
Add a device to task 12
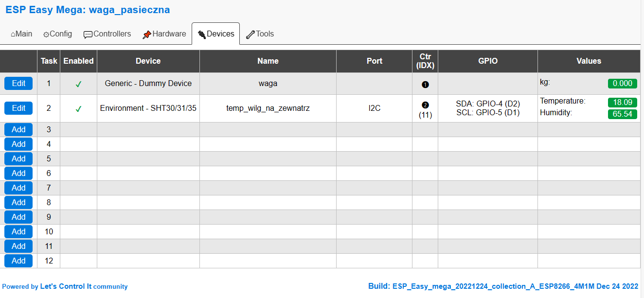pyautogui.click(x=18, y=261)
